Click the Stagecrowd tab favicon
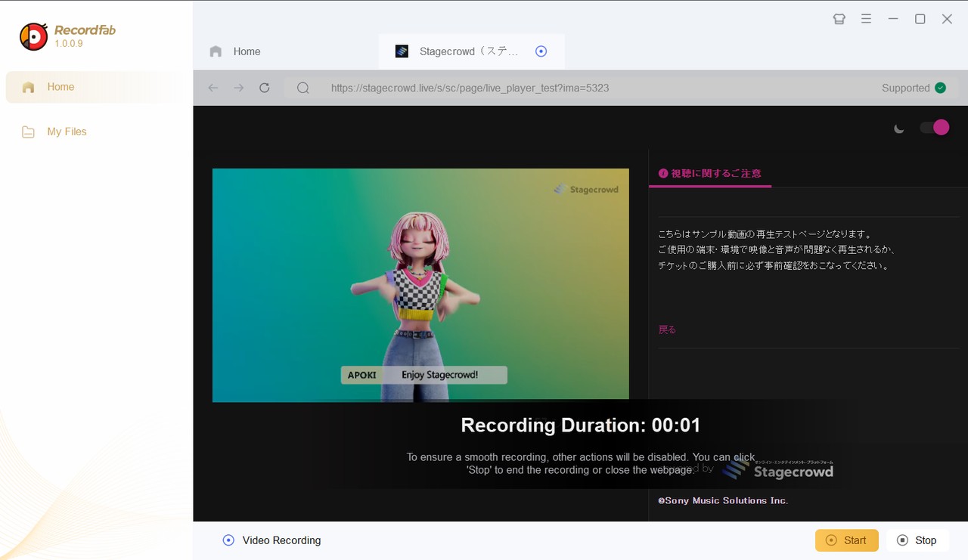 (x=402, y=51)
